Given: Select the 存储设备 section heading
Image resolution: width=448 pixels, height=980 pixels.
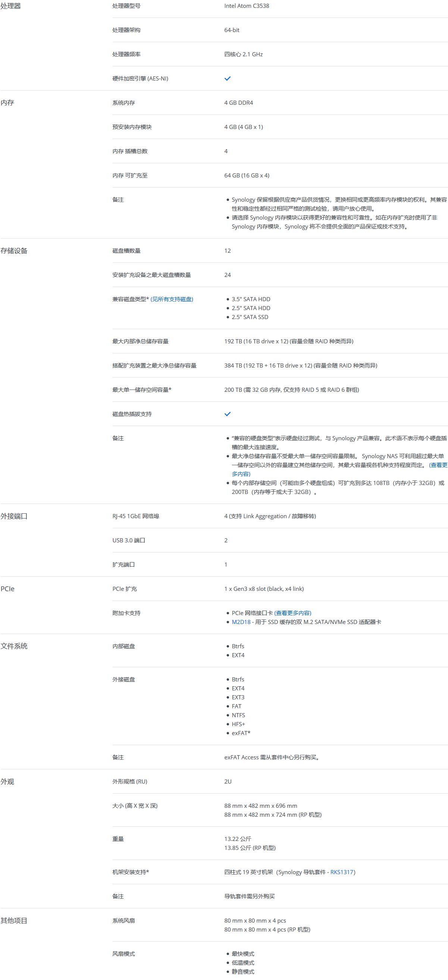Looking at the screenshot, I should coord(14,251).
